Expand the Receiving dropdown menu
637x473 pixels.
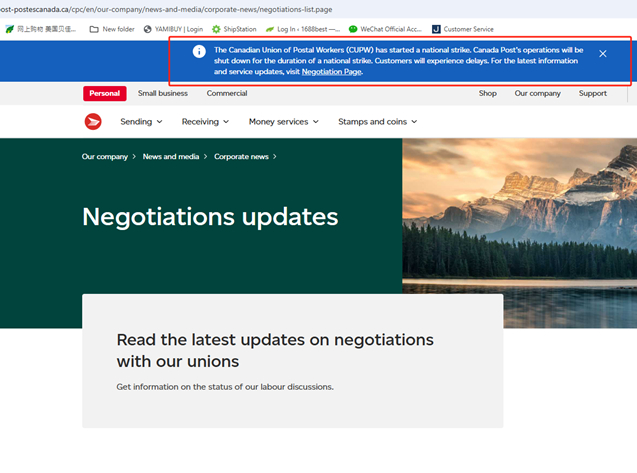pos(205,122)
